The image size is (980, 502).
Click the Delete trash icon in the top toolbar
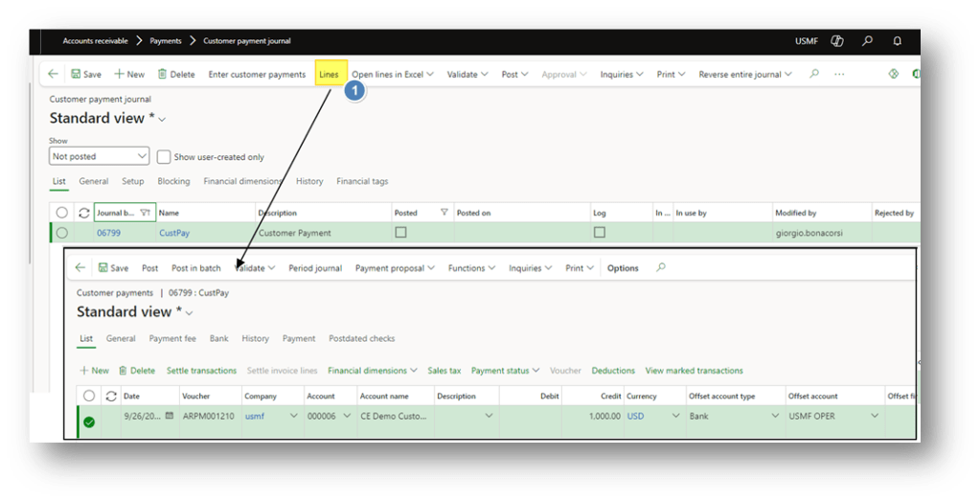pos(163,74)
